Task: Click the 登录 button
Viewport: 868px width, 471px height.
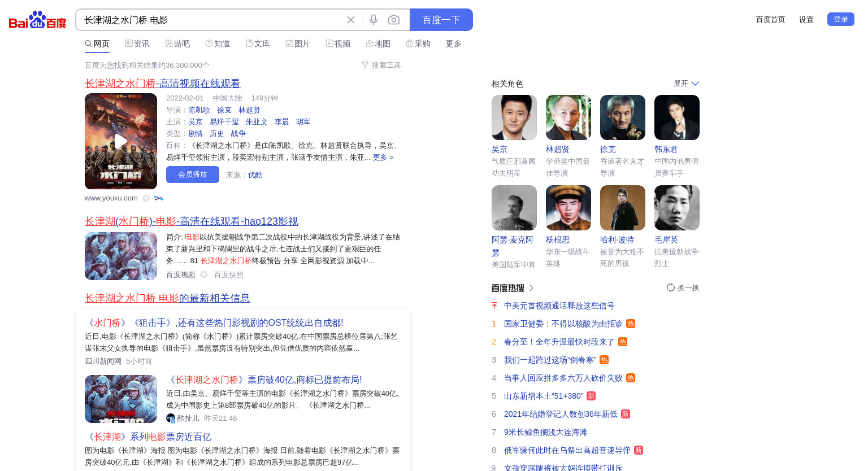Action: [x=841, y=19]
